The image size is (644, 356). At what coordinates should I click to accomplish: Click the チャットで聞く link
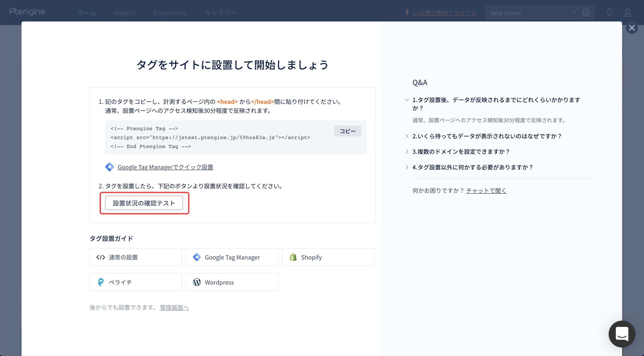tap(486, 191)
